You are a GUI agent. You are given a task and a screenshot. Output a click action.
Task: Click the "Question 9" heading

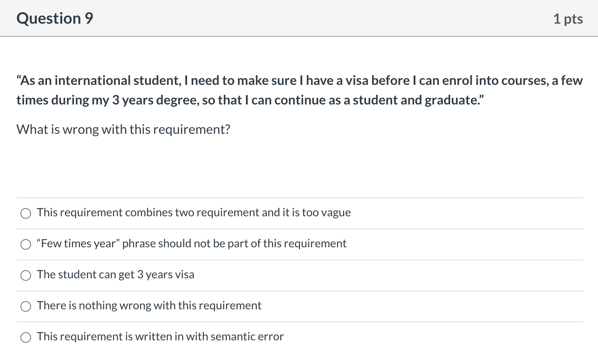pos(54,18)
